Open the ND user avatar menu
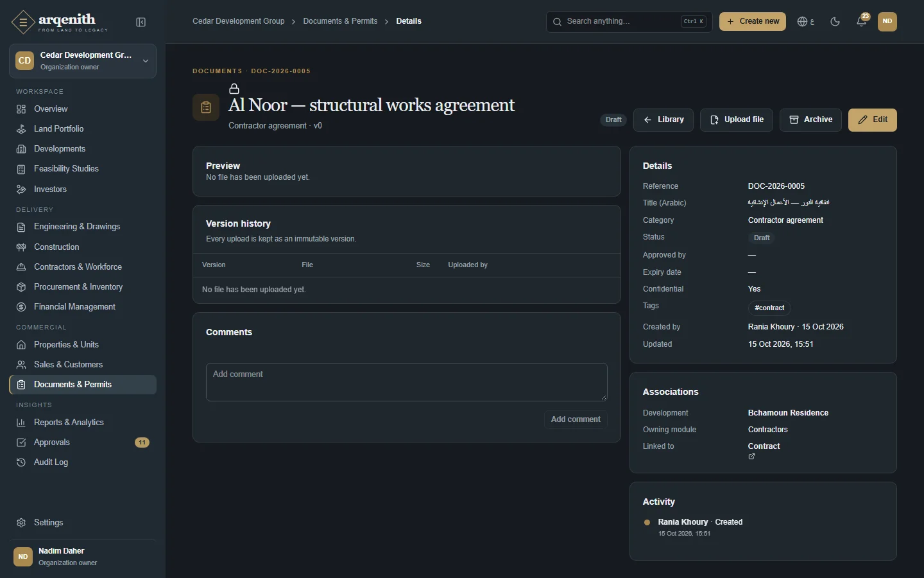Screen dimensions: 924x578 [887, 21]
